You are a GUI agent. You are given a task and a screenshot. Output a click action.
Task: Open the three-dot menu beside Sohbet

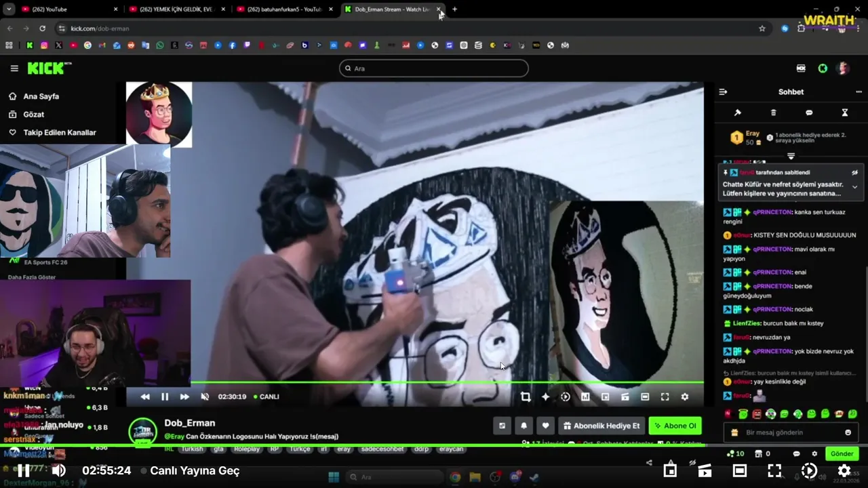[x=859, y=92]
